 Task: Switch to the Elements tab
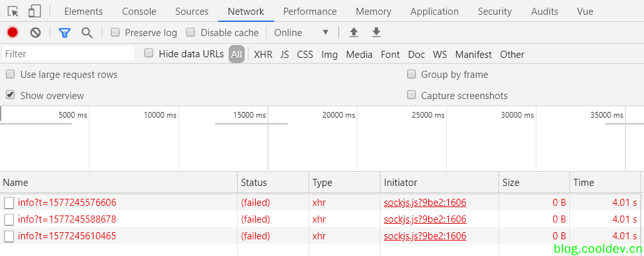[x=83, y=12]
